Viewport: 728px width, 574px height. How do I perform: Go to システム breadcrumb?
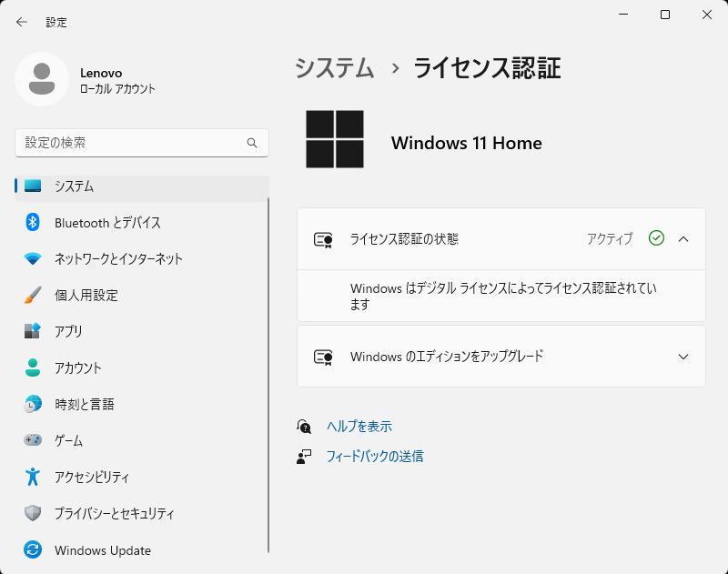pos(335,68)
